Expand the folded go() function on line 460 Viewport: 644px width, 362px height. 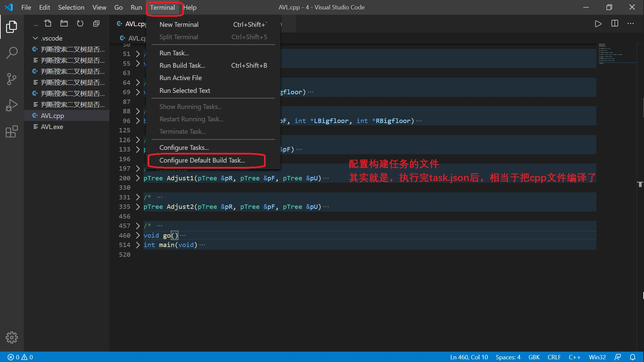[138, 235]
